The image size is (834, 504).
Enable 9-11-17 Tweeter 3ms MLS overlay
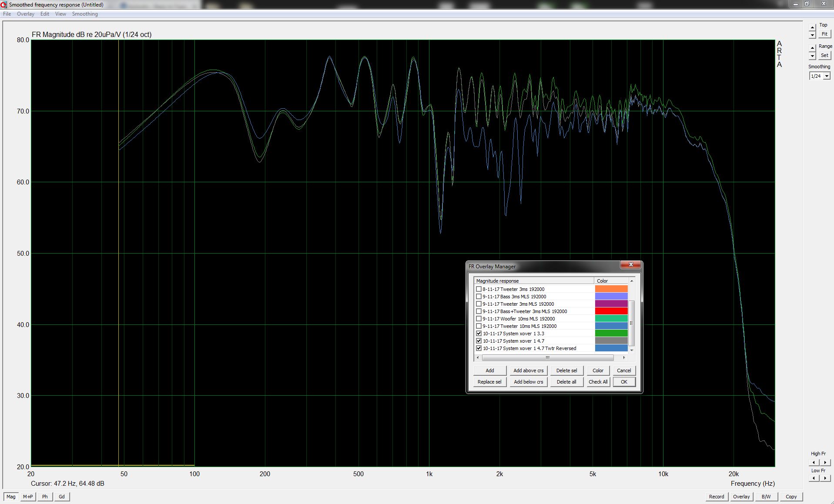[479, 304]
